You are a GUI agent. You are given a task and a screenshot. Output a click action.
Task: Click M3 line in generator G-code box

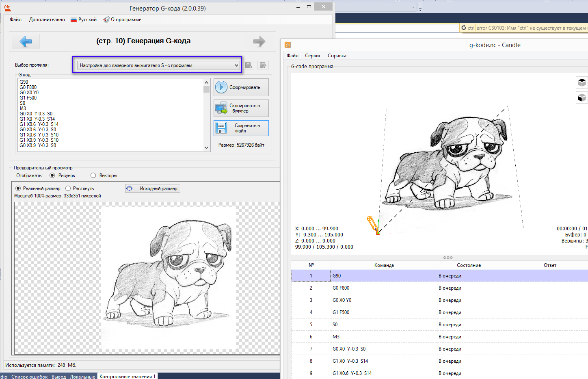[x=23, y=108]
